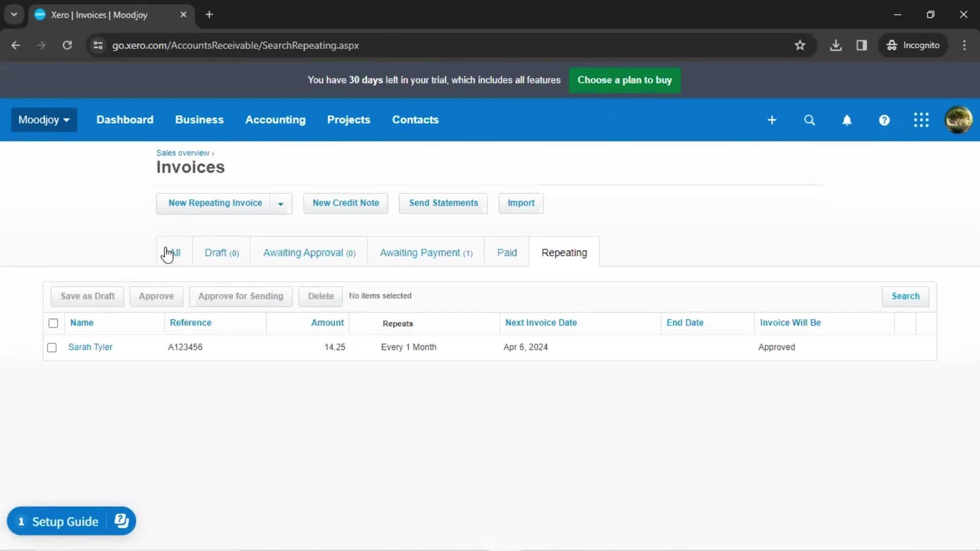Open Dashboard menu
The width and height of the screenshot is (980, 551).
(x=125, y=120)
